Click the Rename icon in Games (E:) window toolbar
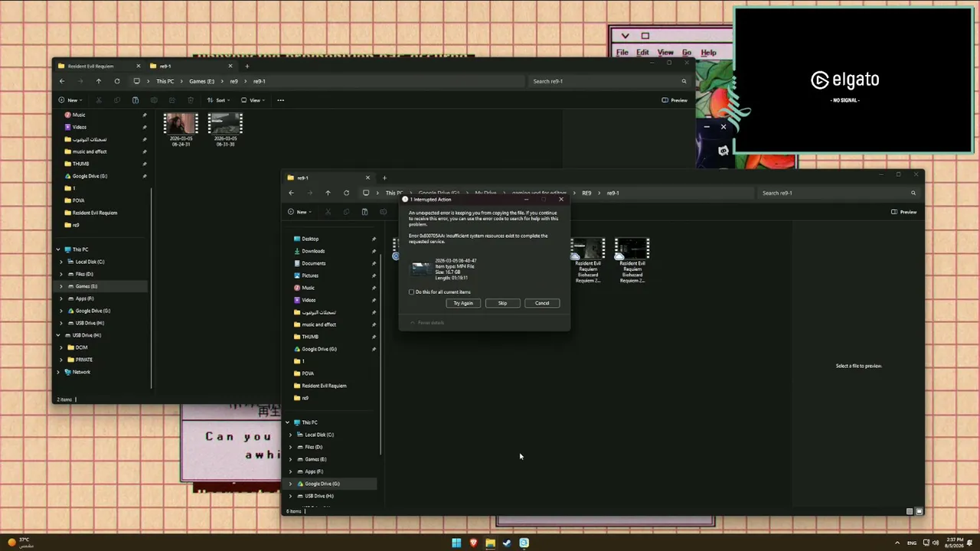Screen dimensions: 980x551 154,100
